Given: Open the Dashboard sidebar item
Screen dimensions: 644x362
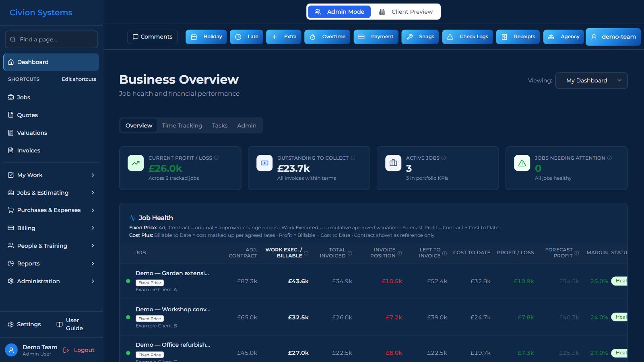Looking at the screenshot, I should coord(51,62).
